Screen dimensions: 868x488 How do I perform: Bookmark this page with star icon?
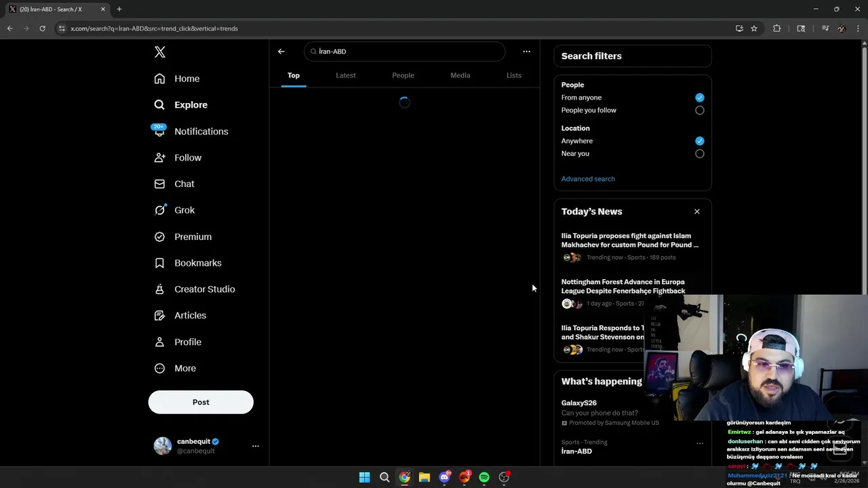coord(754,28)
